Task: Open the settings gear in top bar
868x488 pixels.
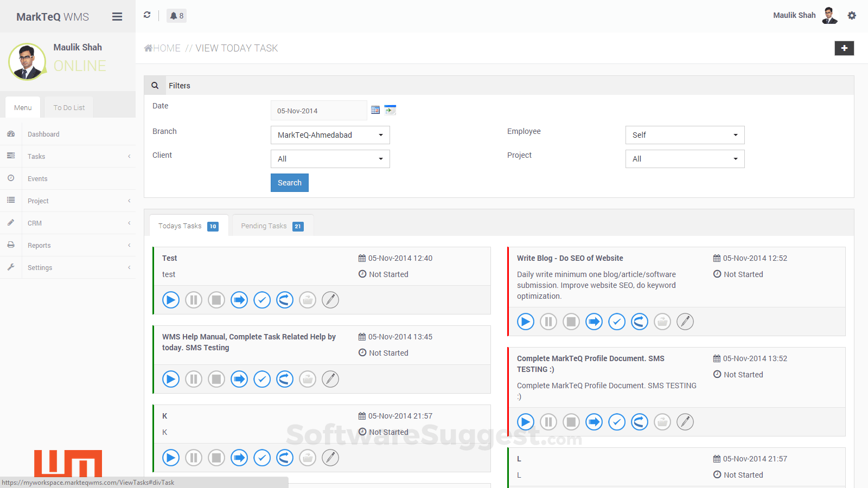Action: coord(852,16)
